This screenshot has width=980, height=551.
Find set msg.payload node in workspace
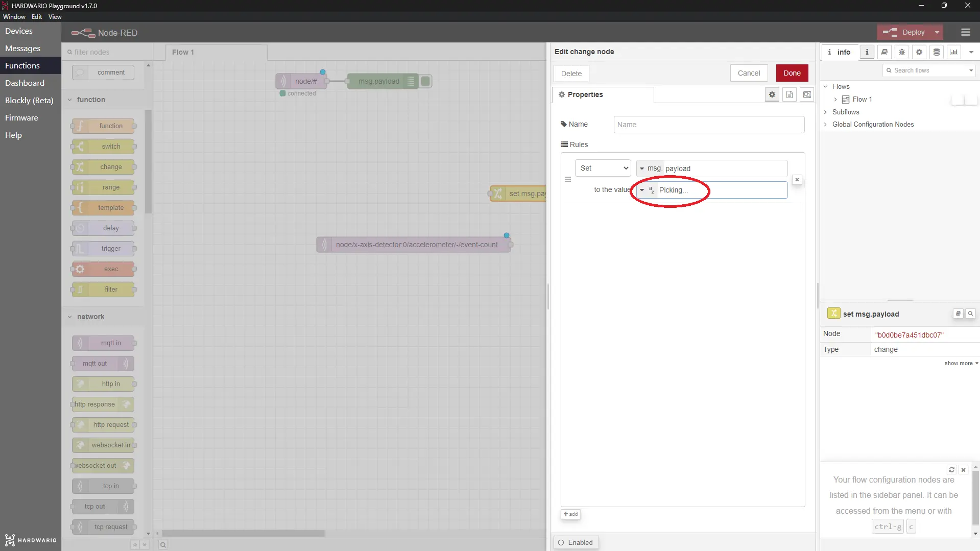(x=970, y=314)
